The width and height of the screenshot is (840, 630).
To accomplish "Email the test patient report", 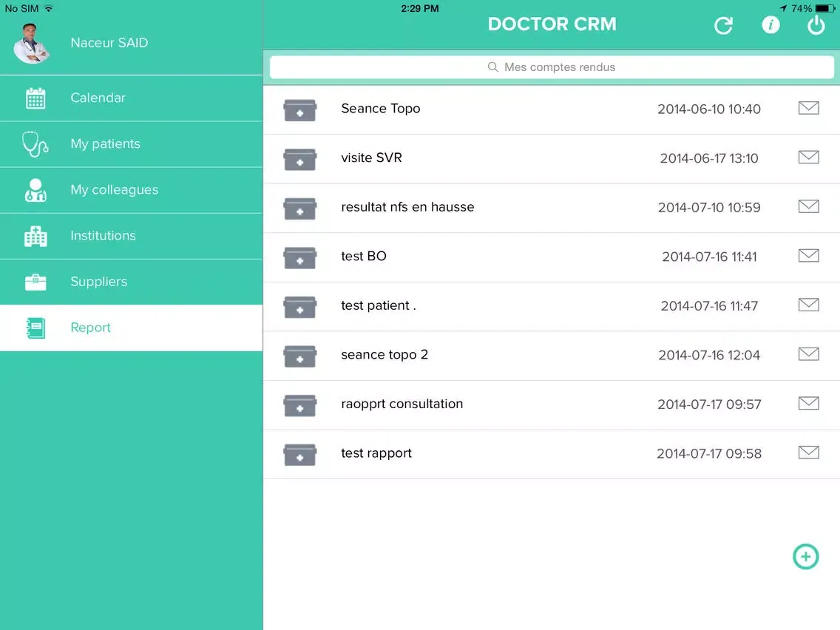I will click(808, 305).
